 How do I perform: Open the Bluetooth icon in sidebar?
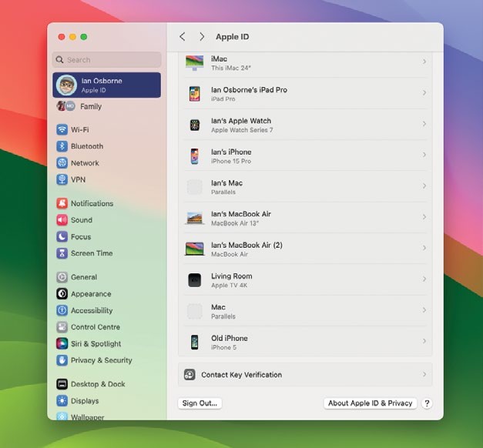coord(62,146)
